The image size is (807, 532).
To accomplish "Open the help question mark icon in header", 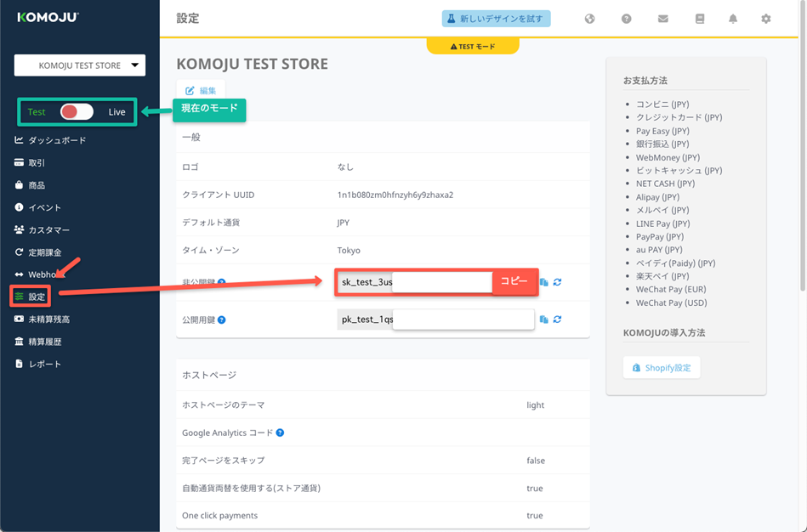I will point(626,19).
